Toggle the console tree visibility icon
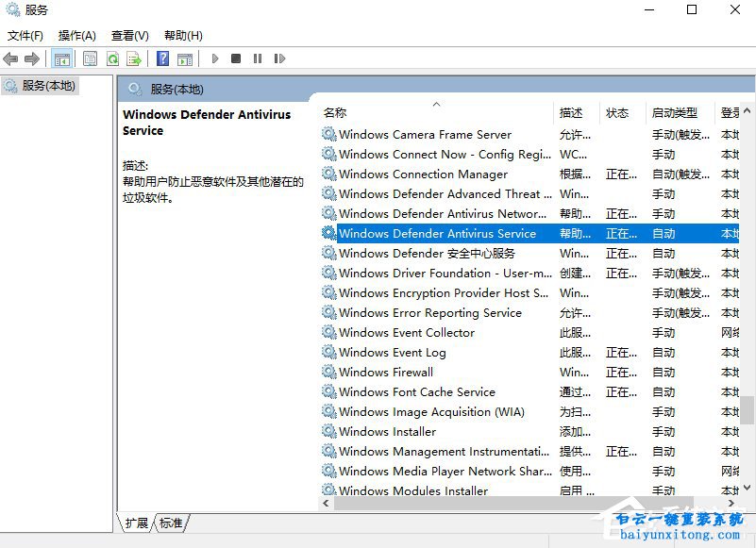756x548 pixels. [62, 58]
